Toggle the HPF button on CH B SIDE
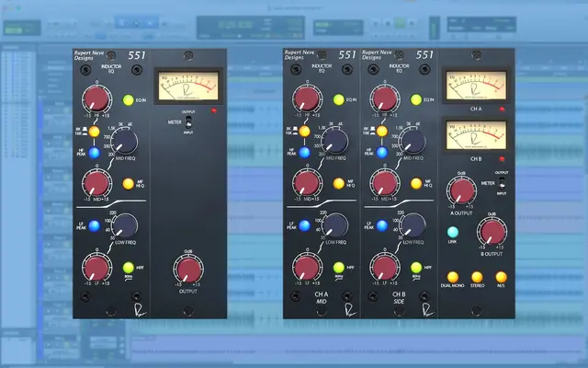 [416, 268]
